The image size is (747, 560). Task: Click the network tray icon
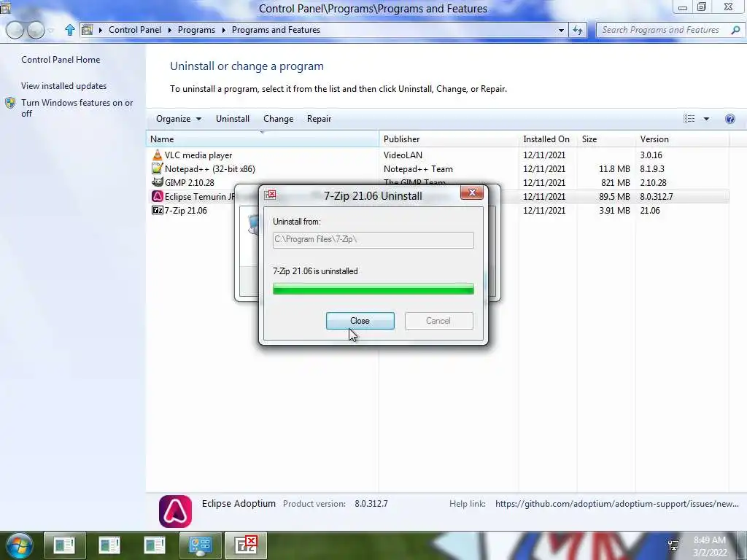673,545
